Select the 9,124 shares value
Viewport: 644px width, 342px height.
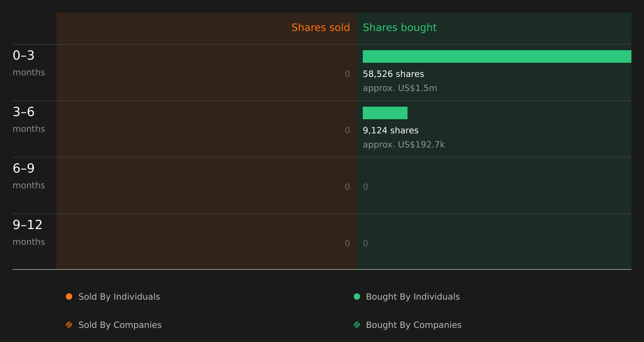[391, 131]
